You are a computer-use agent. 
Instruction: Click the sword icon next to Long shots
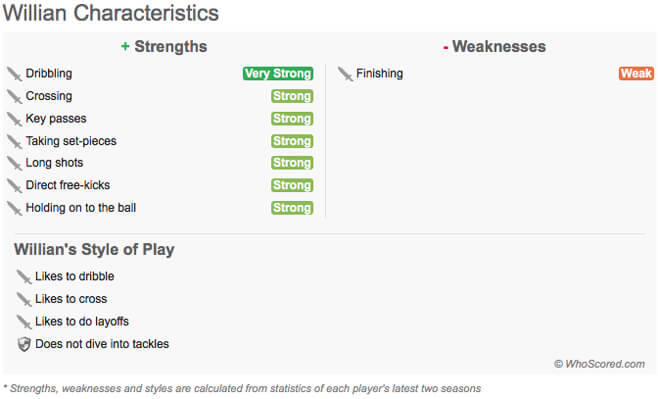point(14,163)
